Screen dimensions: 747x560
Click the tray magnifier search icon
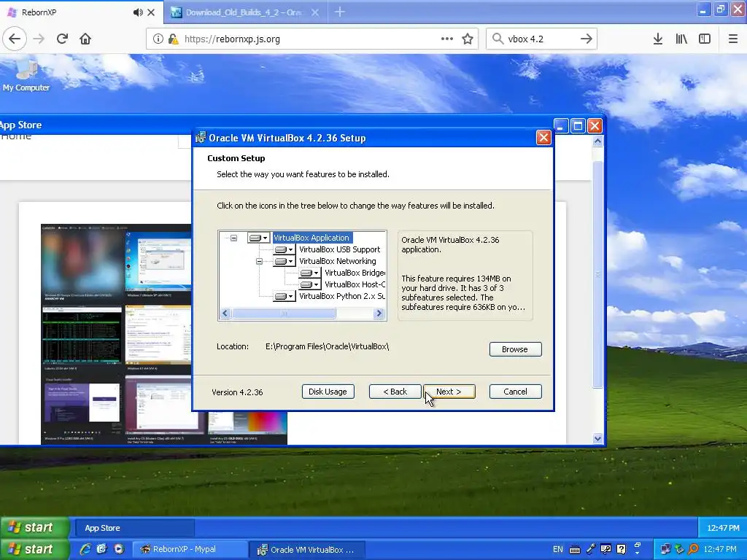click(693, 549)
